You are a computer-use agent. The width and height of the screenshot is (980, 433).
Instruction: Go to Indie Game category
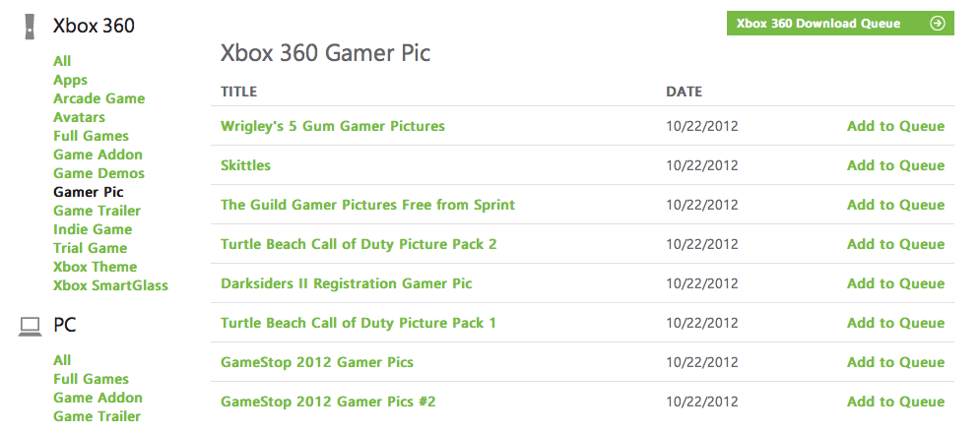[93, 229]
